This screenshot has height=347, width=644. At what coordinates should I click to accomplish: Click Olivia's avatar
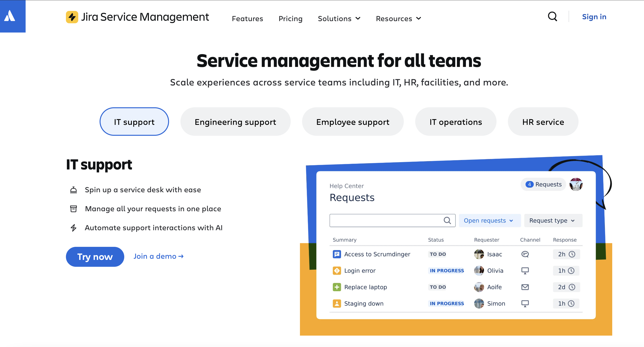click(x=479, y=271)
